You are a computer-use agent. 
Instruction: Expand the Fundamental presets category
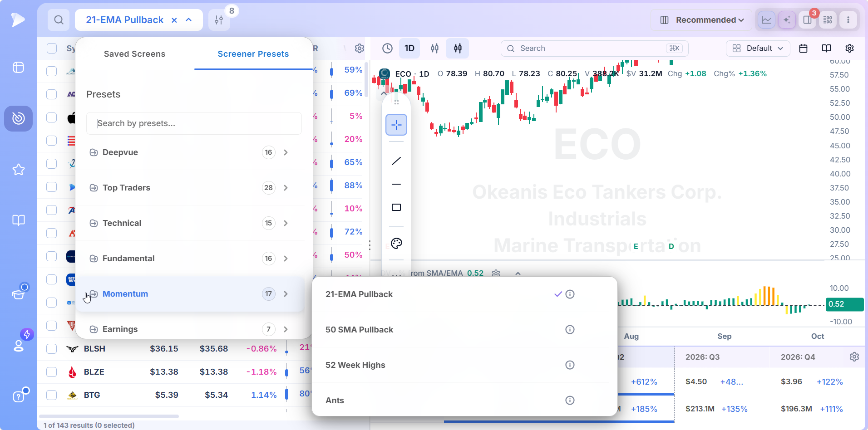(190, 259)
